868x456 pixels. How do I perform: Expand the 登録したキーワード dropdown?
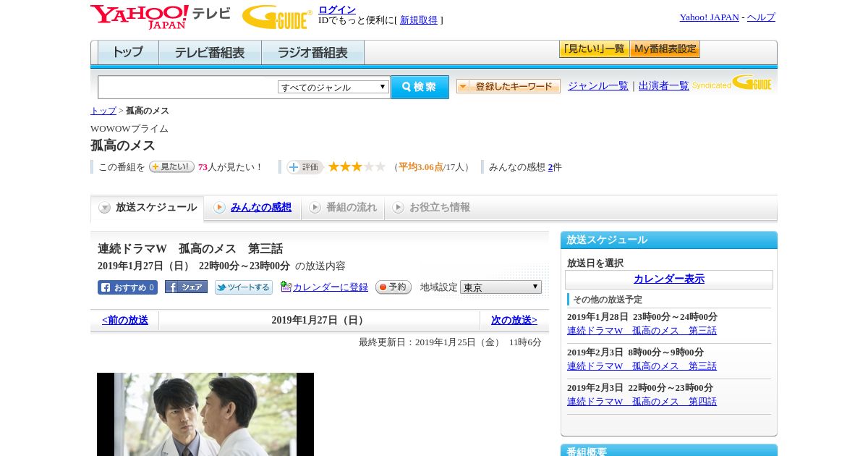(509, 87)
